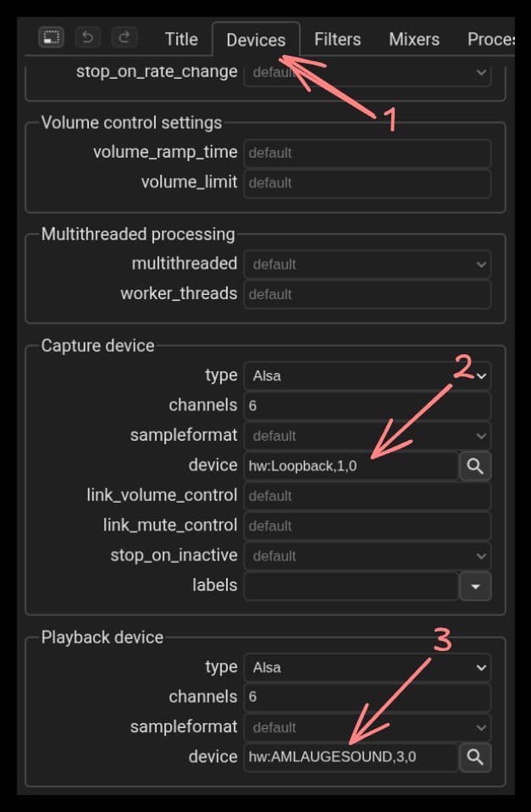Expand the stop_on_inactive dropdown
This screenshot has width=531, height=812.
[x=367, y=556]
